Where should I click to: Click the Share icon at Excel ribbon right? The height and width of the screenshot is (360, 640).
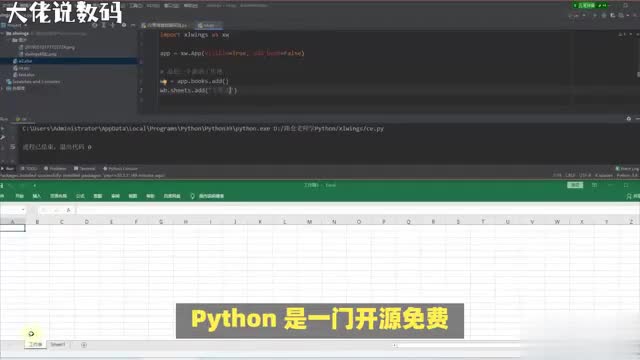pyautogui.click(x=632, y=196)
